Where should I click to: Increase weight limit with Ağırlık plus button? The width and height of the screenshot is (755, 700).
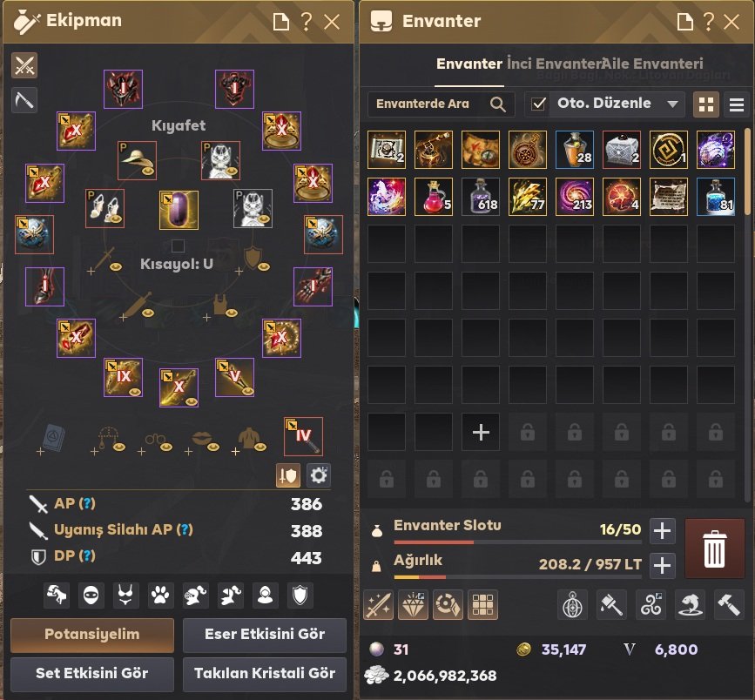pyautogui.click(x=662, y=565)
